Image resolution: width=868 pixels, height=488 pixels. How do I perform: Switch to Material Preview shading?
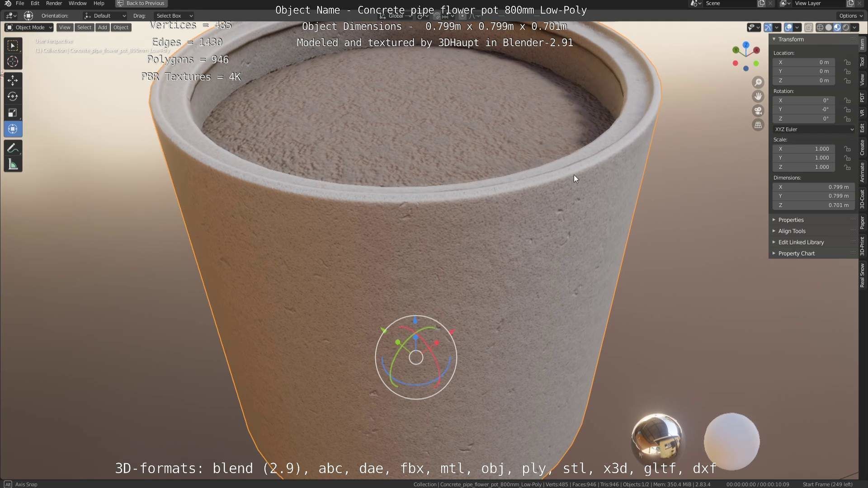pyautogui.click(x=837, y=28)
